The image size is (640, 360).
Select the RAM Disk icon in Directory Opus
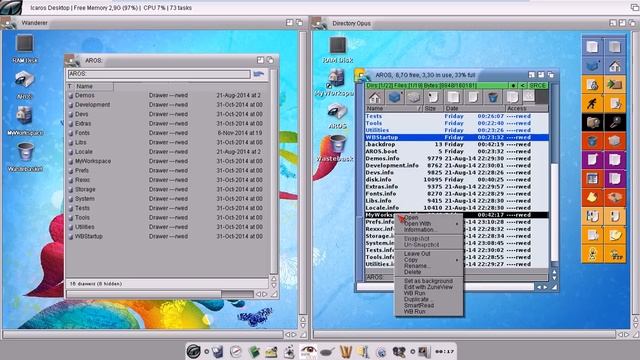(x=338, y=45)
